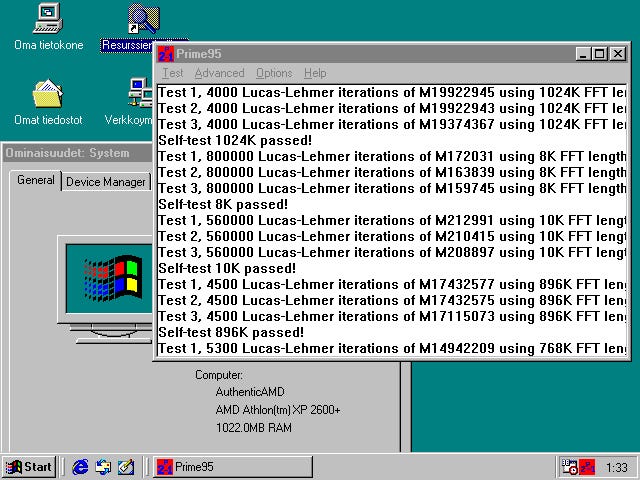Click the Test 2 line for M17432575

(392, 300)
